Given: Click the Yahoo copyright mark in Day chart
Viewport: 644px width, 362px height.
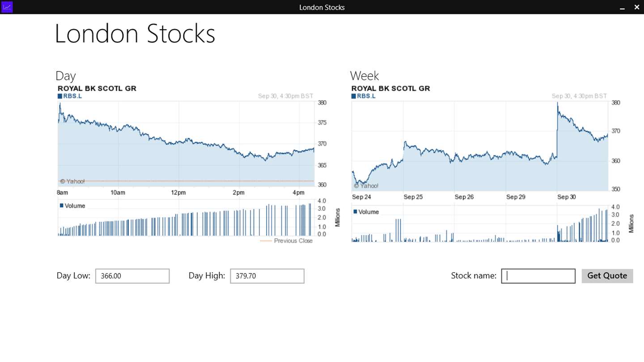Looking at the screenshot, I should pos(72,181).
